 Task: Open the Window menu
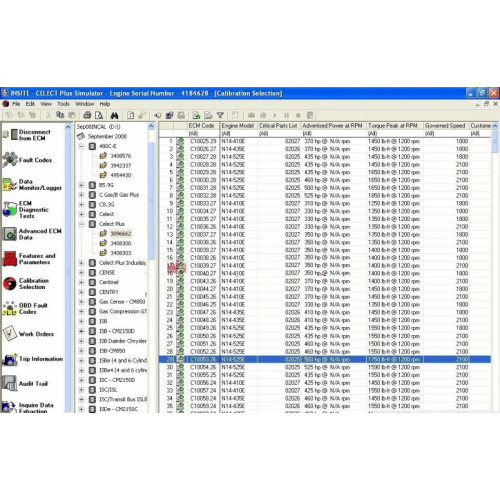pos(84,104)
